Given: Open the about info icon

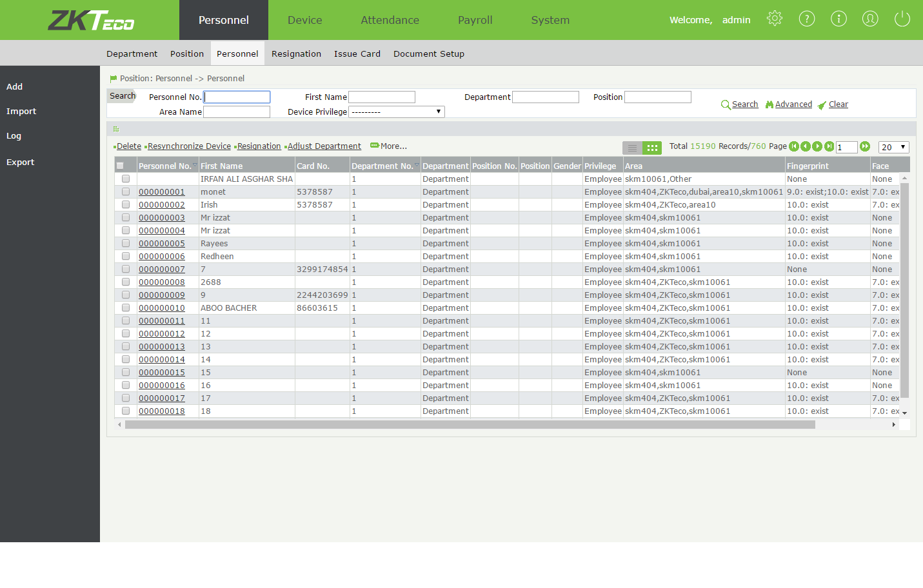Looking at the screenshot, I should coord(839,19).
